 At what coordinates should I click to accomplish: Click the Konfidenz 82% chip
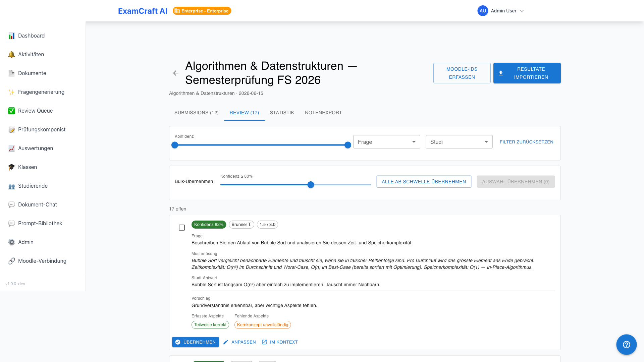point(209,225)
